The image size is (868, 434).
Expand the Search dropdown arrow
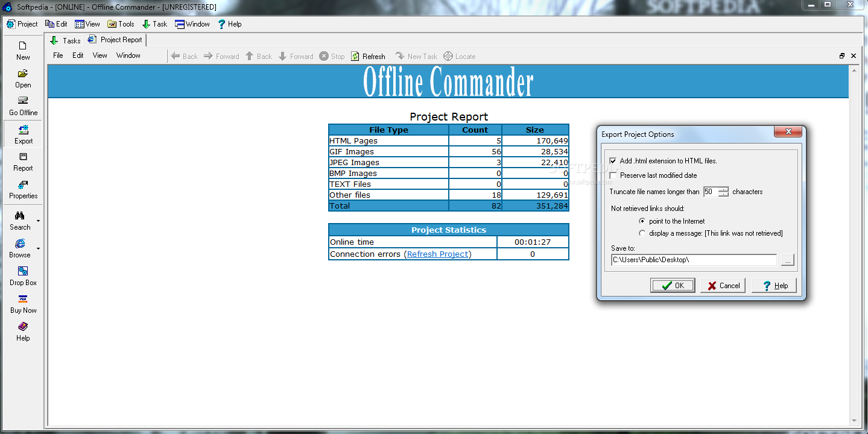pyautogui.click(x=39, y=221)
